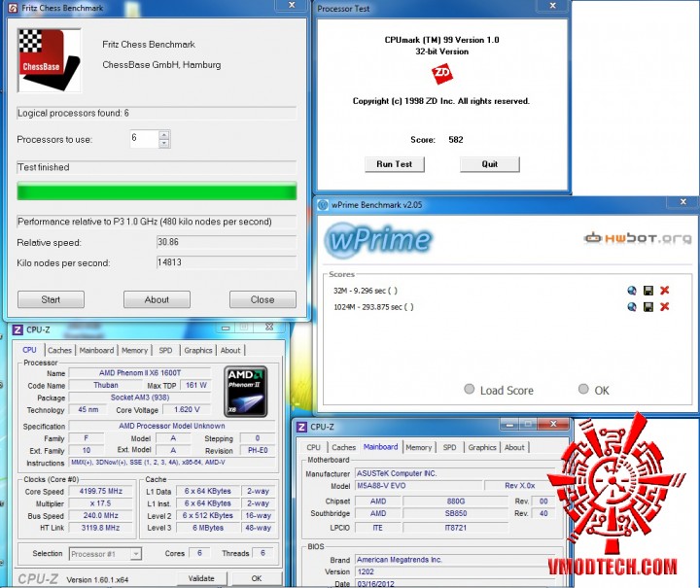This screenshot has height=588, width=700.
Task: Click the Test finished status field
Action: click(x=157, y=167)
